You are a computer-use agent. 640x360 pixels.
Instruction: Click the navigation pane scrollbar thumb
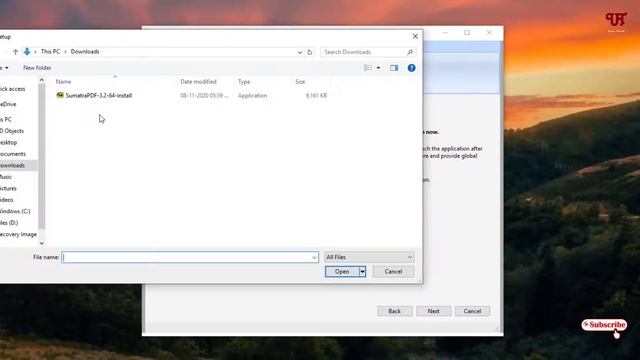42,156
